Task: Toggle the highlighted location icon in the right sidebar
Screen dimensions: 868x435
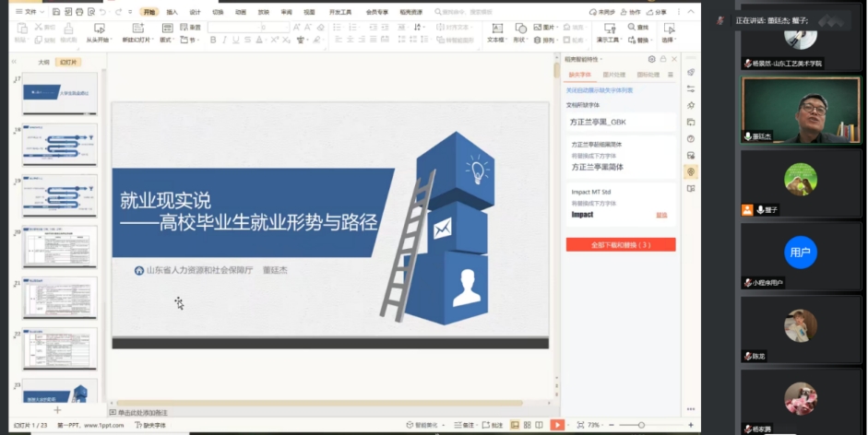Action: (691, 172)
